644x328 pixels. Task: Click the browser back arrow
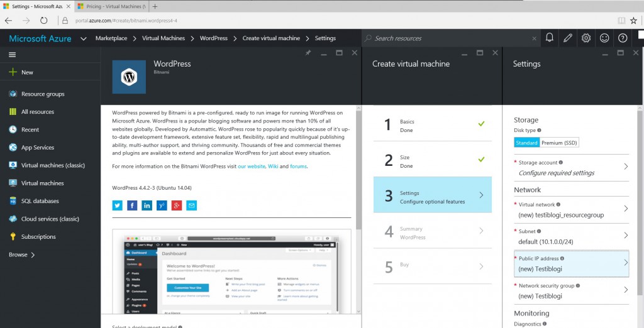8,21
